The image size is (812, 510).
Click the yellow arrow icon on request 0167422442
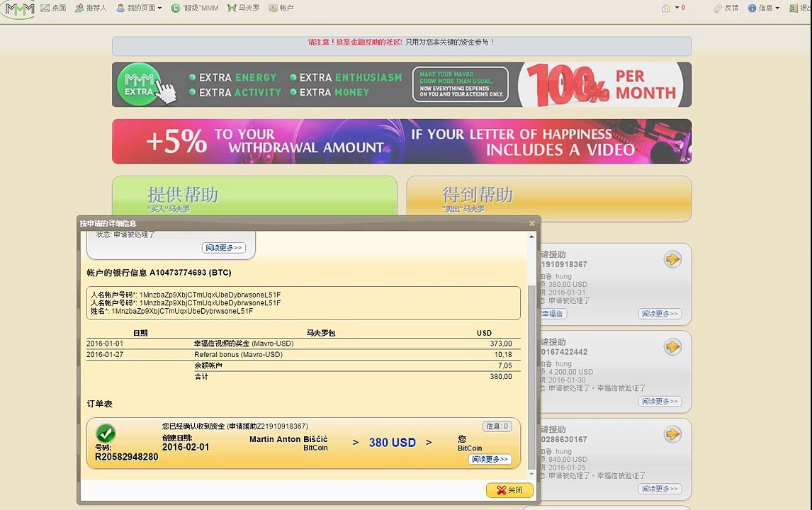[672, 346]
